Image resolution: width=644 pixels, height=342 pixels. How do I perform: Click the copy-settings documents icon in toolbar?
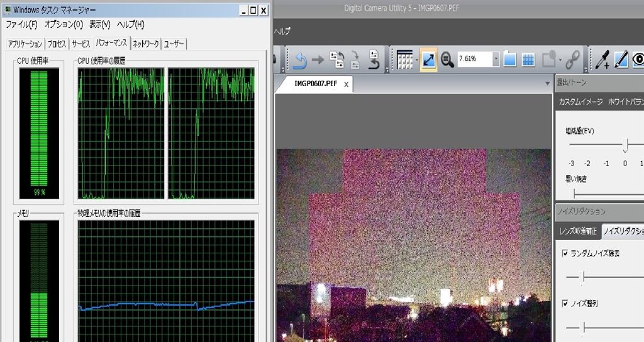coord(337,60)
